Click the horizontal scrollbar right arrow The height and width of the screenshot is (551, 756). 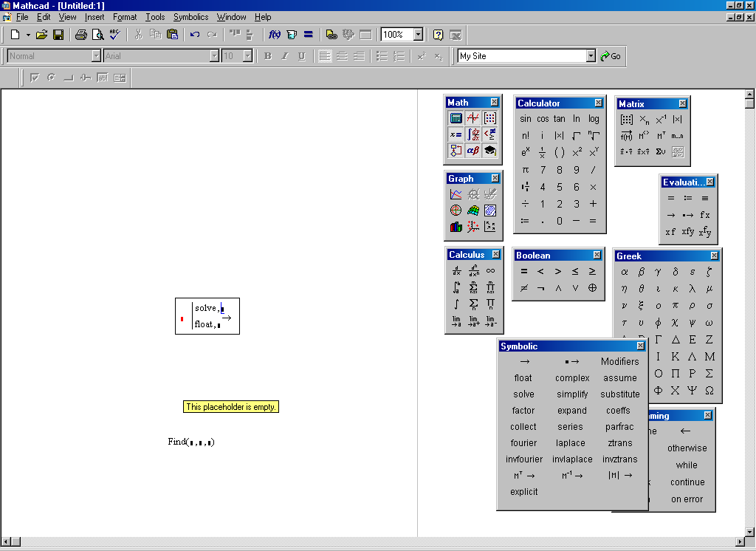(740, 542)
